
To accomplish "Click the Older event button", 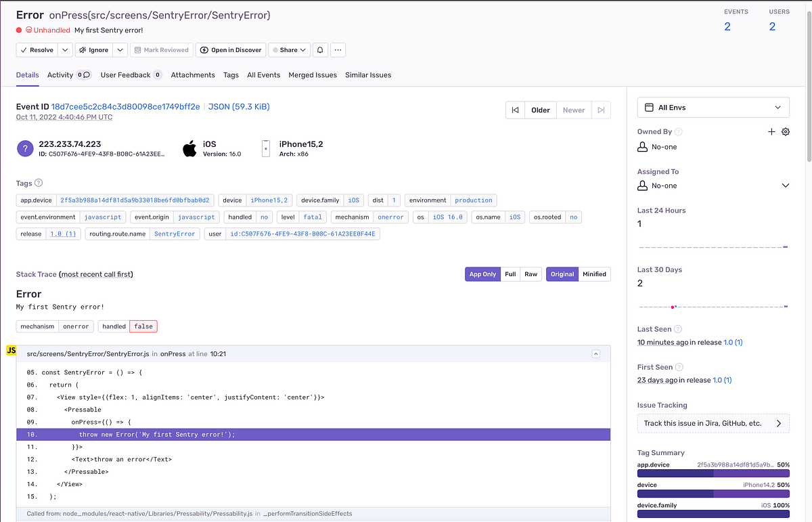I will click(x=540, y=110).
